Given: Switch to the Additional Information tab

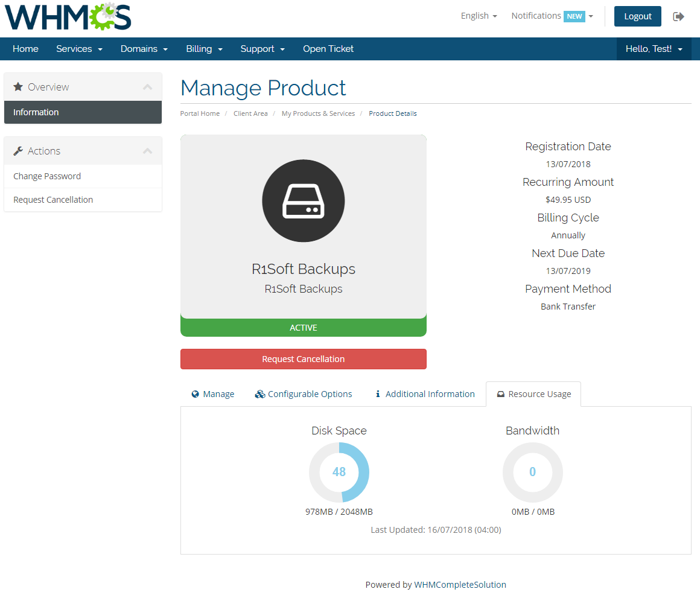Looking at the screenshot, I should click(425, 394).
